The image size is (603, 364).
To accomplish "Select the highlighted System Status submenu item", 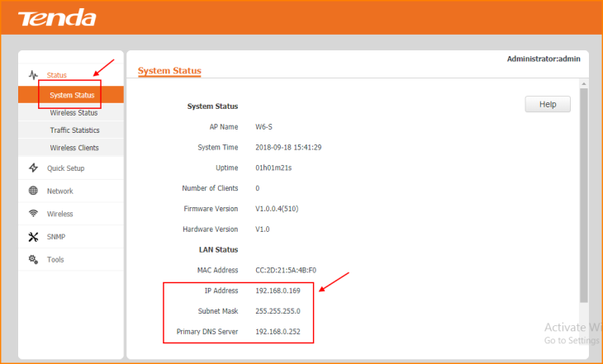I will coord(72,95).
